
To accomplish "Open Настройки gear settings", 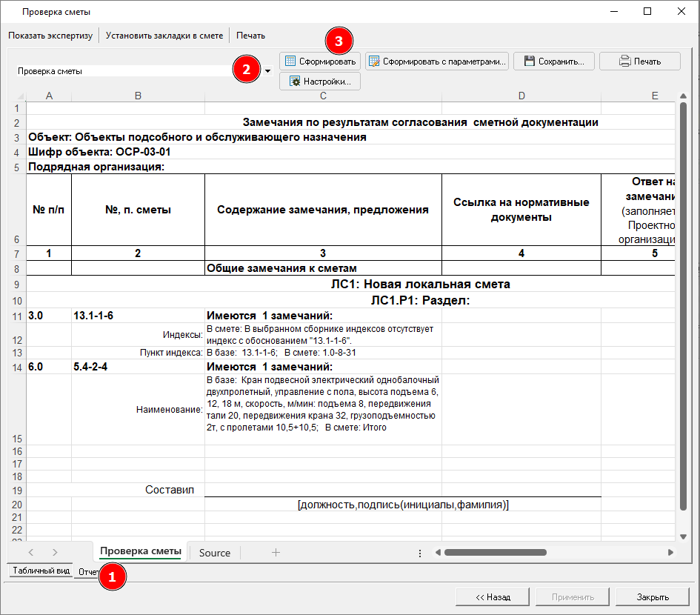I will (320, 81).
